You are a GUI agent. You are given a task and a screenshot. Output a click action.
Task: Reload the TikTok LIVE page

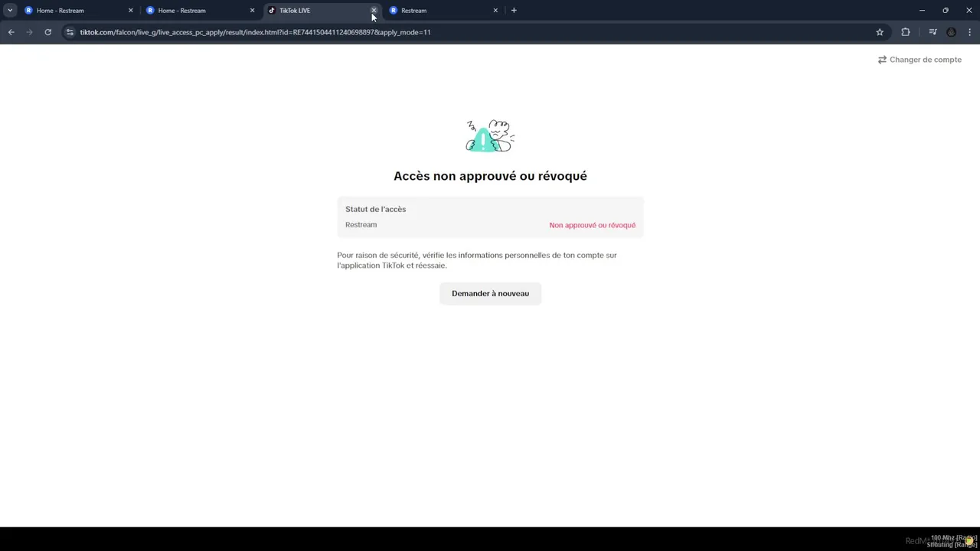(48, 32)
